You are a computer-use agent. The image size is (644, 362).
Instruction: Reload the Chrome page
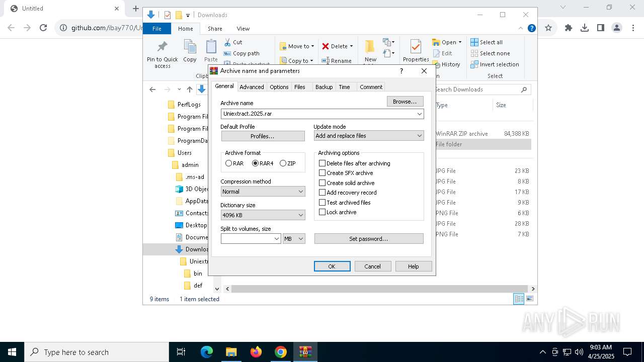tap(43, 28)
